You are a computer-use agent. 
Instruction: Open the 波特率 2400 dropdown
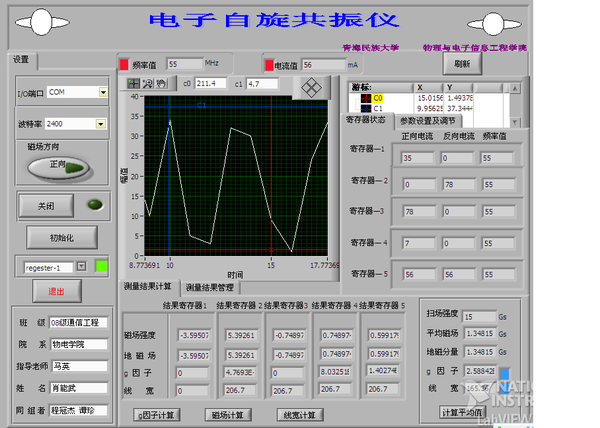pyautogui.click(x=101, y=124)
